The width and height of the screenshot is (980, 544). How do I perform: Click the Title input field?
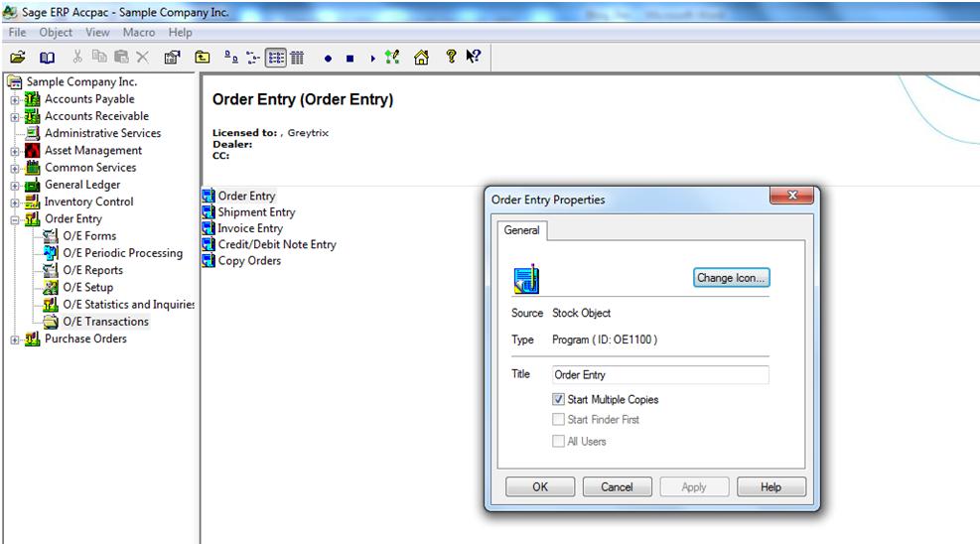pos(660,374)
